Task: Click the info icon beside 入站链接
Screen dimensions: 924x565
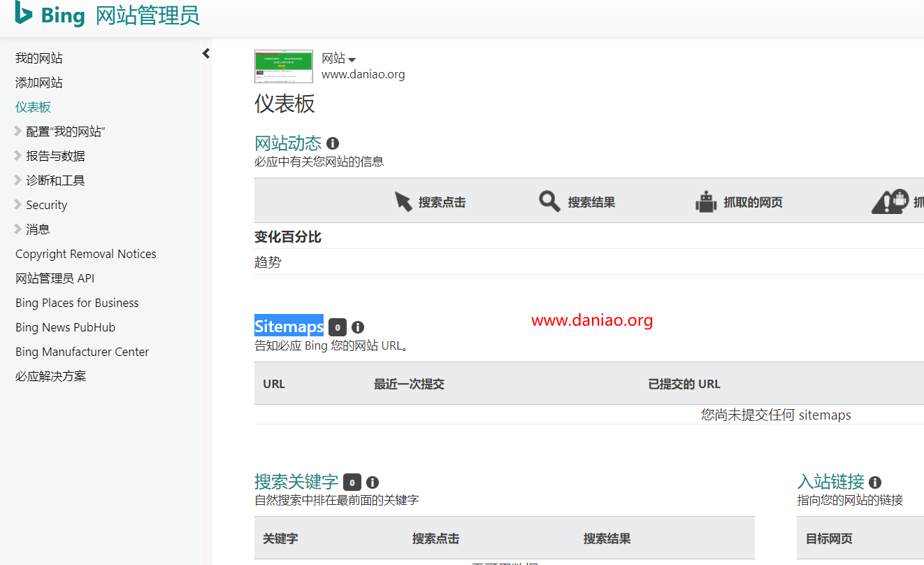Action: coord(875,482)
